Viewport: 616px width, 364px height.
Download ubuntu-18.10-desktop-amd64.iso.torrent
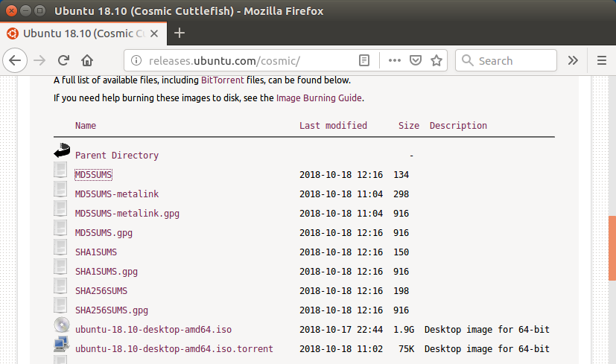coord(174,349)
